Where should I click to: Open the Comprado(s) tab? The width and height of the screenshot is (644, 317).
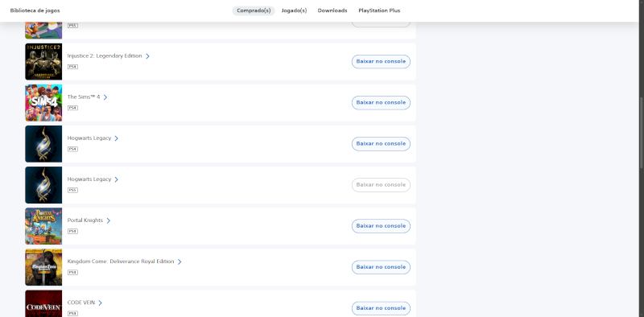coord(254,10)
